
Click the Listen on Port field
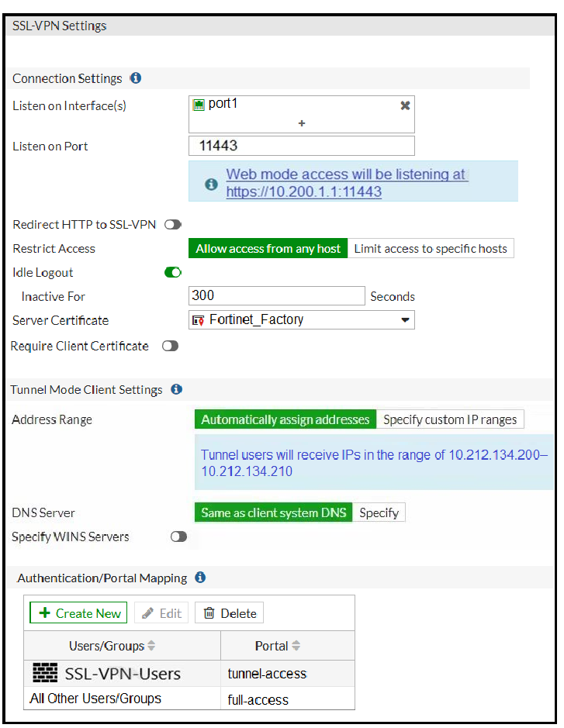click(x=302, y=146)
